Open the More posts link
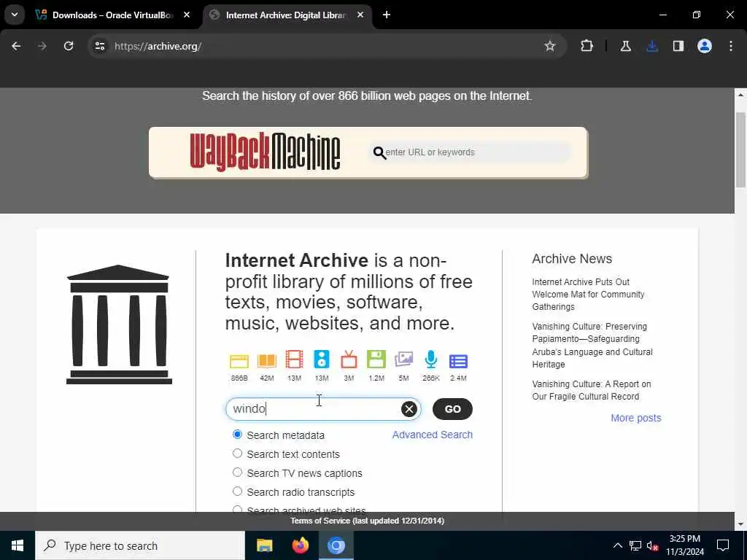Viewport: 747px width, 560px height. pyautogui.click(x=636, y=418)
